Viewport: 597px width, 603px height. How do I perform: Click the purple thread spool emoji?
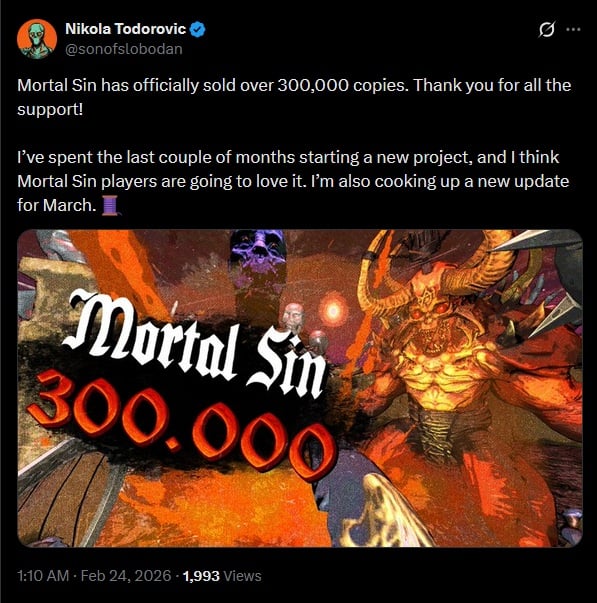[110, 205]
